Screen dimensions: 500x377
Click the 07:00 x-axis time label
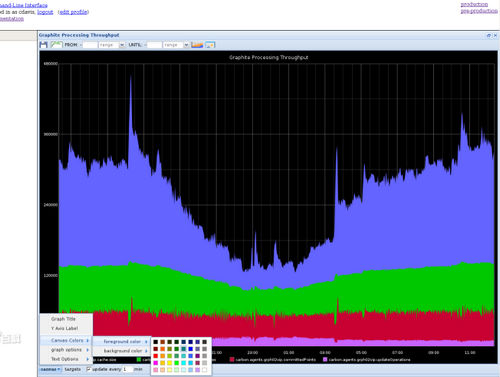(397, 352)
